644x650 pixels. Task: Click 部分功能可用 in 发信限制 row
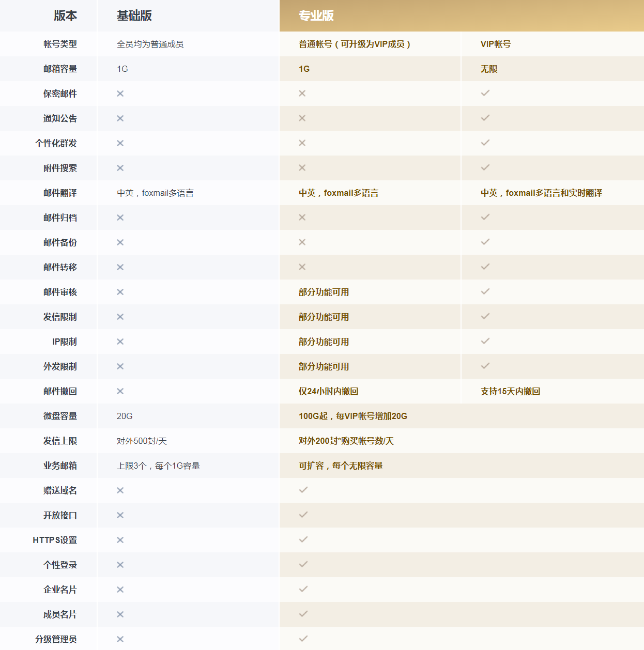pos(324,317)
